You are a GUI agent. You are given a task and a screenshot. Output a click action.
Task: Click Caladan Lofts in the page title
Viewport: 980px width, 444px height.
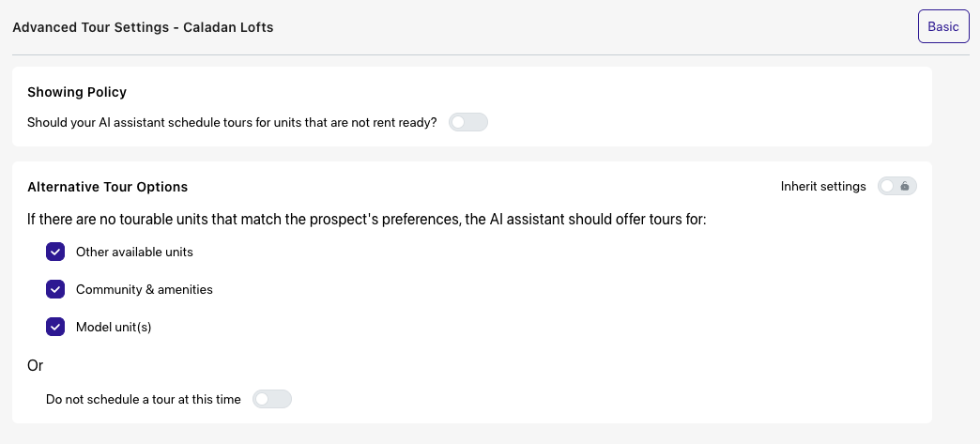(x=228, y=27)
